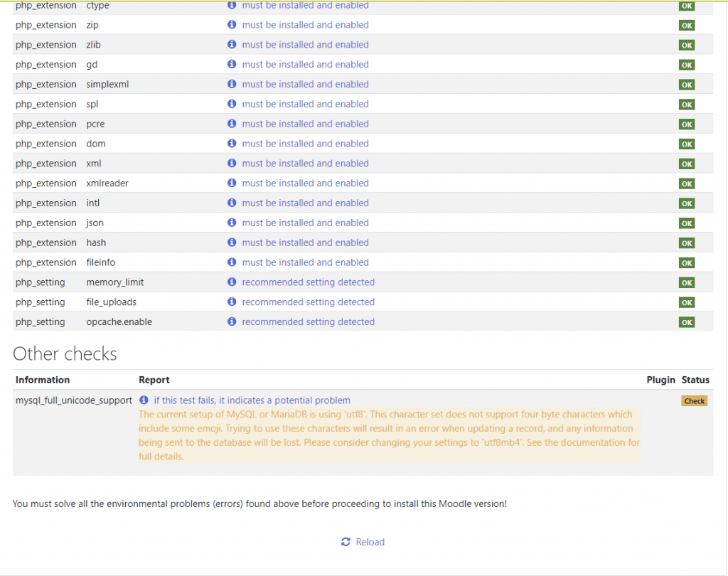Select the 'dom' extension name
728x576 pixels.
[96, 144]
